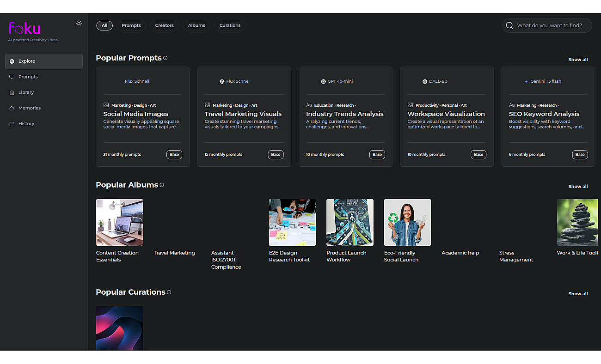Click the GPT 4o-mini model icon
The width and height of the screenshot is (601, 364).
tap(324, 81)
